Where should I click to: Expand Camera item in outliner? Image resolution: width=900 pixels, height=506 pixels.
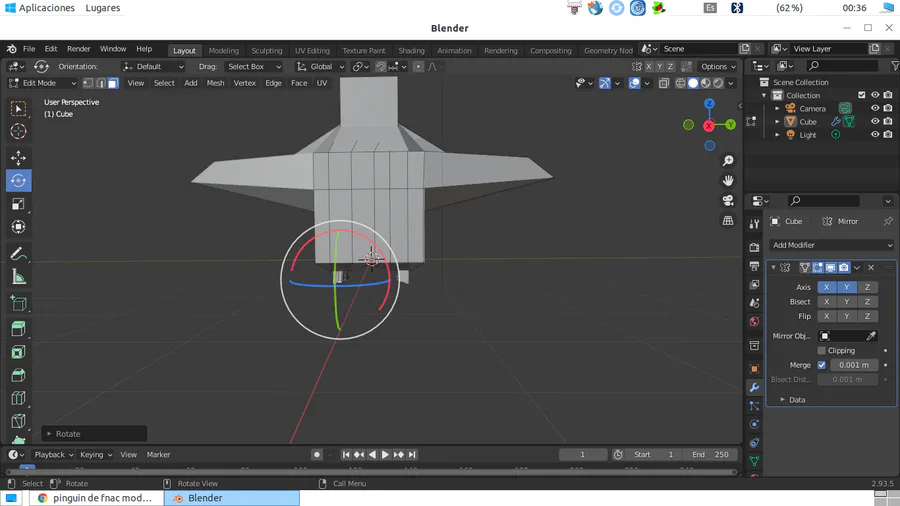[x=777, y=108]
